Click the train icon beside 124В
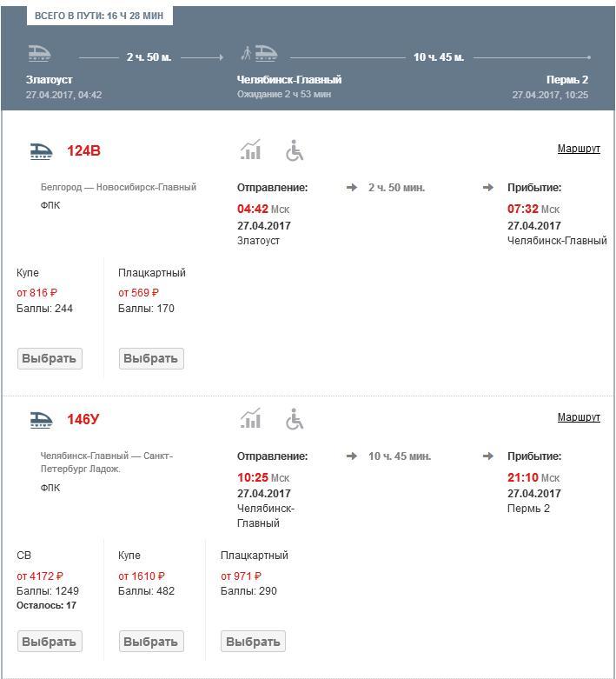The width and height of the screenshot is (616, 679). pyautogui.click(x=41, y=151)
